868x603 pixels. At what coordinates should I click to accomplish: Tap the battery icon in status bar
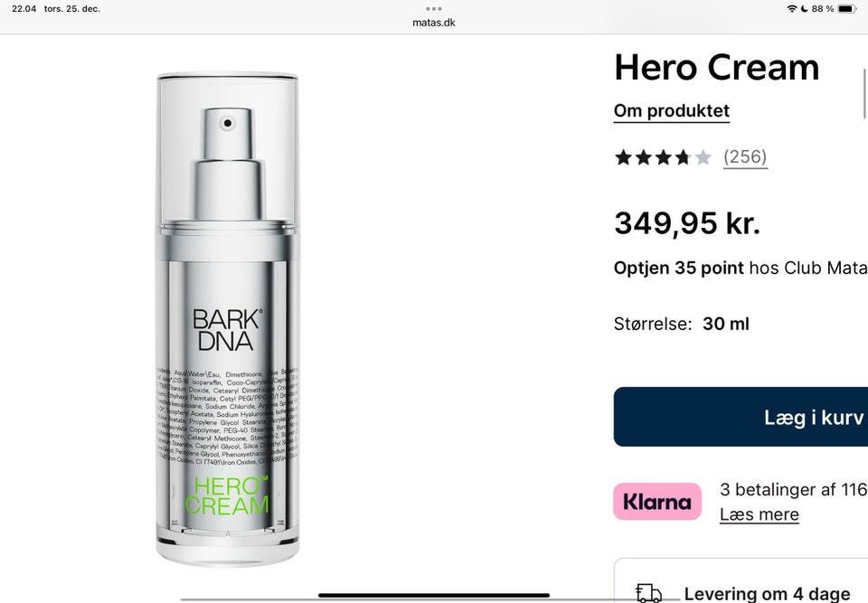846,9
